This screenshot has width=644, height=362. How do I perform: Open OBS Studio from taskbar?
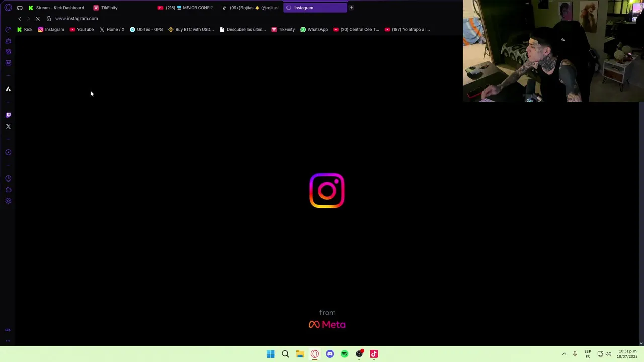pos(359,354)
